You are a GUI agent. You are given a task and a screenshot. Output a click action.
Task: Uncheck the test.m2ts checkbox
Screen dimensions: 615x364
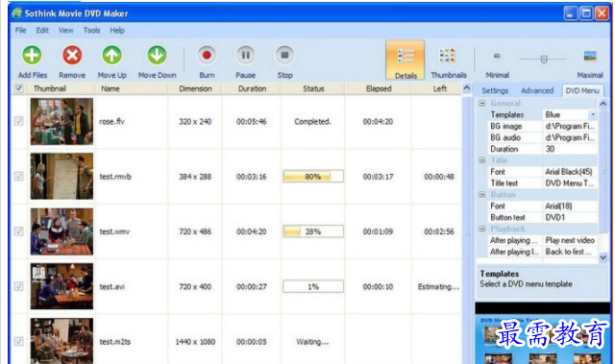point(18,341)
